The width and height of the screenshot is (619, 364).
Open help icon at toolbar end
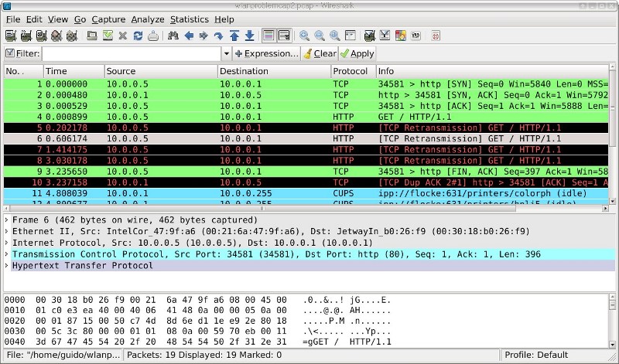(436, 36)
